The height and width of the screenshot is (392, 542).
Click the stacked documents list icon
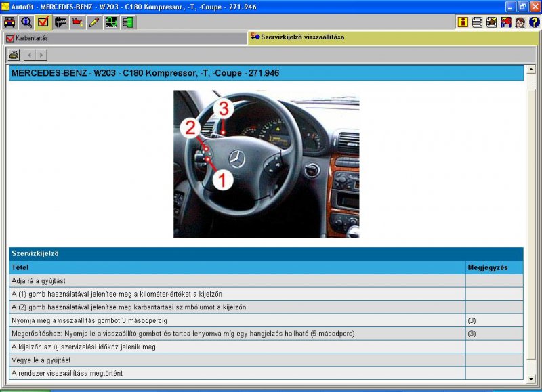[x=477, y=22]
